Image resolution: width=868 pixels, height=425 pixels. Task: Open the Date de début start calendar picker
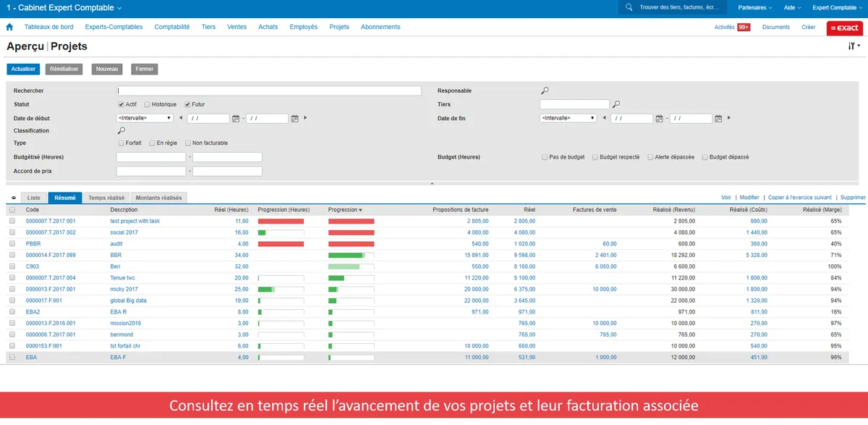coord(236,118)
